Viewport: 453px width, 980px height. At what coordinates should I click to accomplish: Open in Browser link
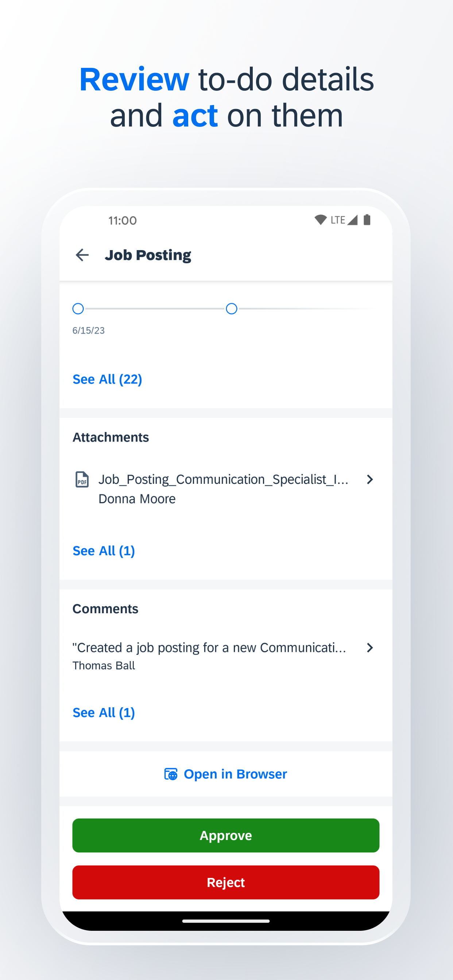tap(226, 774)
